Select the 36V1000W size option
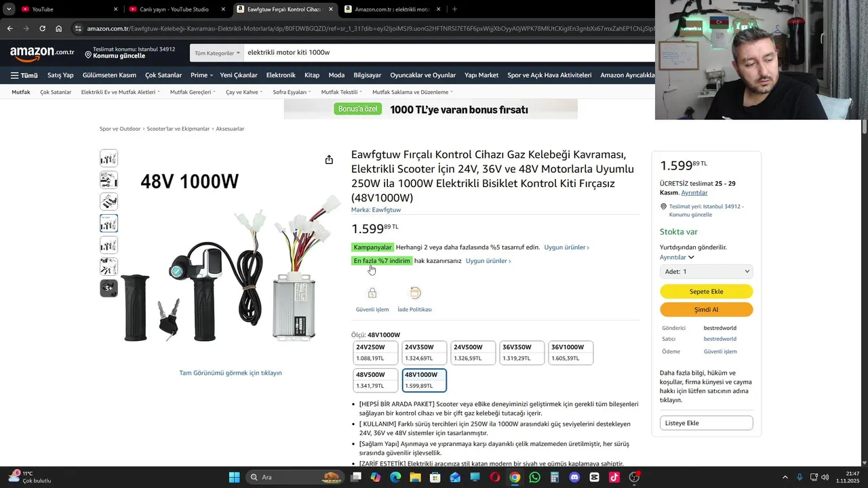The height and width of the screenshot is (488, 868). tap(571, 352)
